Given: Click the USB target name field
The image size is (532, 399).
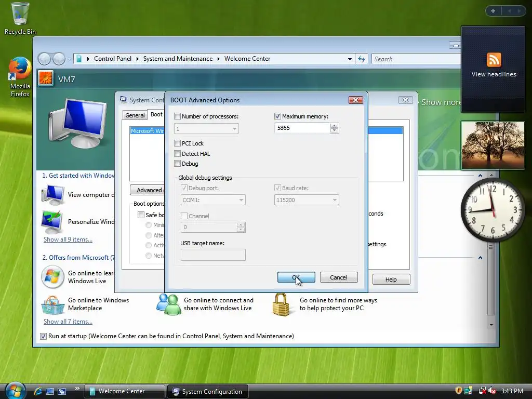Looking at the screenshot, I should [x=213, y=255].
